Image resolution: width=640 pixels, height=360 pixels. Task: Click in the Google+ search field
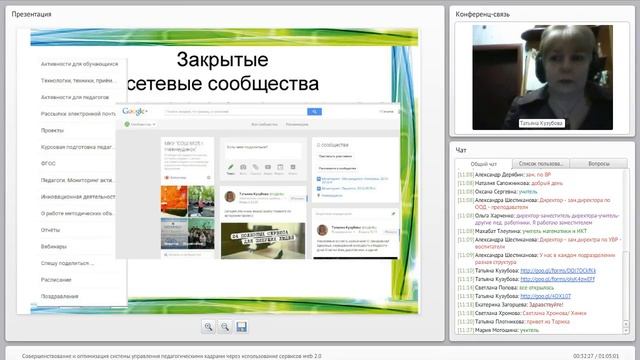pyautogui.click(x=236, y=111)
